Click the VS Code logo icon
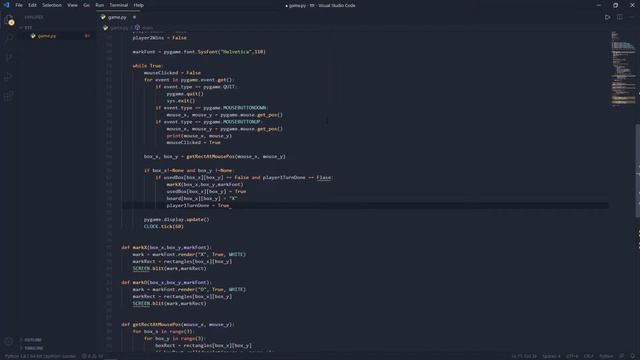The height and width of the screenshot is (360, 640). (x=6, y=5)
